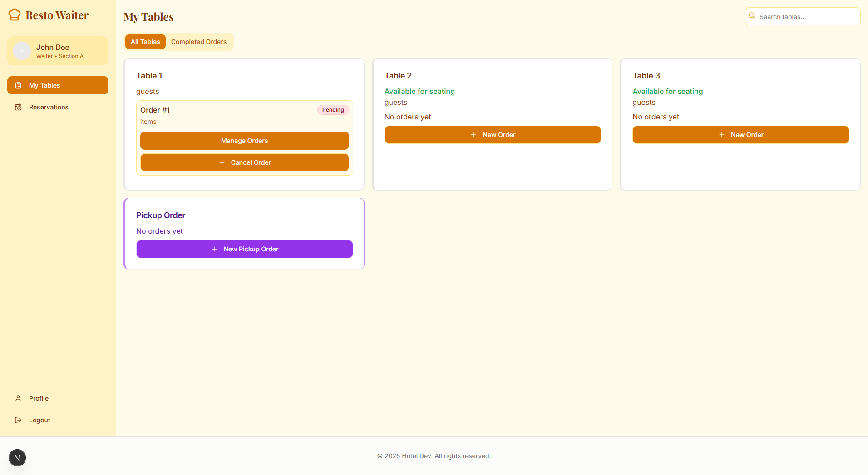This screenshot has width=868, height=475.
Task: Cancel Order #1 on Table 1
Action: point(244,162)
